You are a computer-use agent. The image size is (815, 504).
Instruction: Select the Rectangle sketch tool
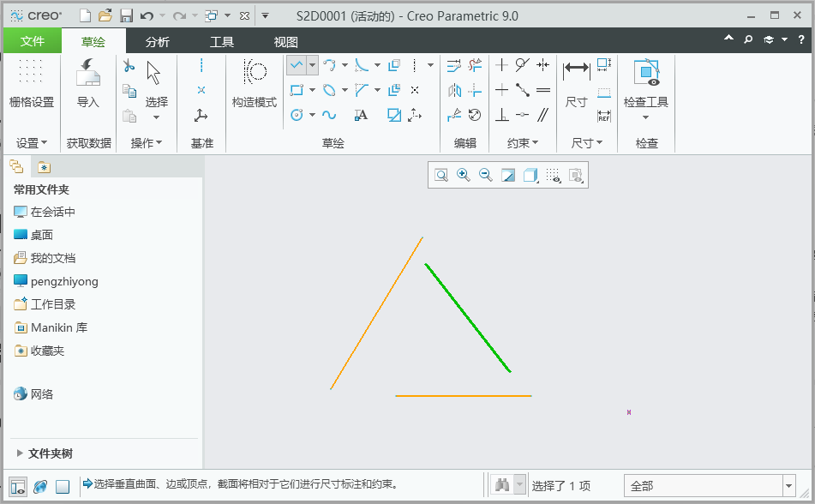296,90
